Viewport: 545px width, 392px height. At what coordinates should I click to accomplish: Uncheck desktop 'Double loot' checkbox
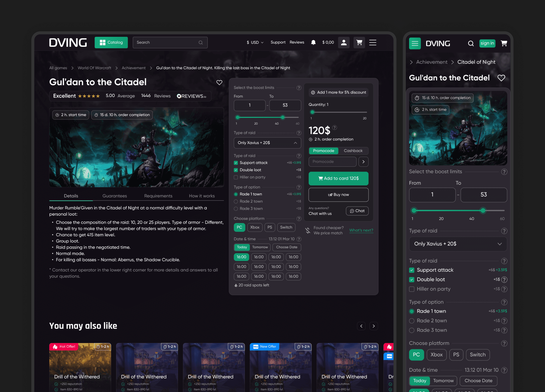(x=236, y=170)
